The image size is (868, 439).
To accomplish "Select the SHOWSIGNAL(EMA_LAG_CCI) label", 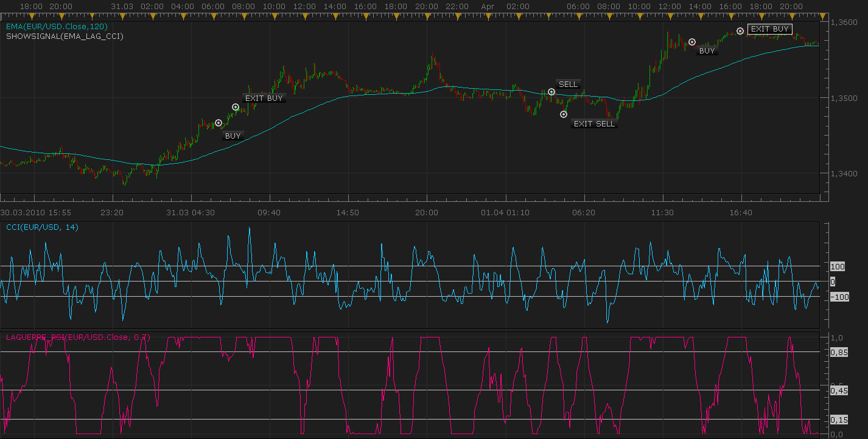I will point(65,36).
